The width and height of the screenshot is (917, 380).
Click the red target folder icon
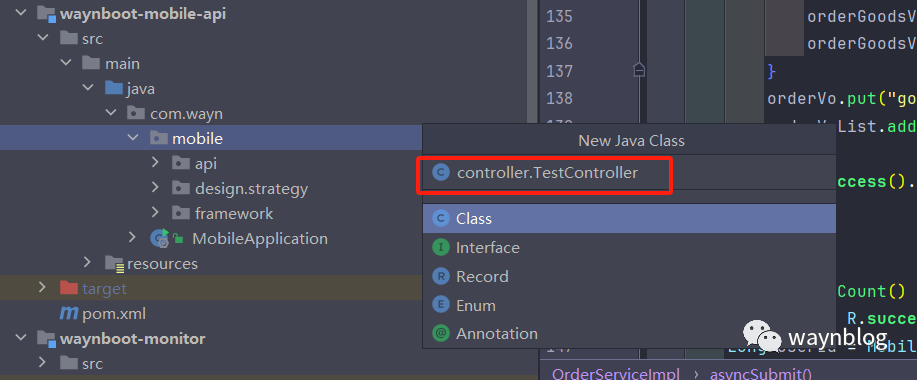click(x=69, y=288)
